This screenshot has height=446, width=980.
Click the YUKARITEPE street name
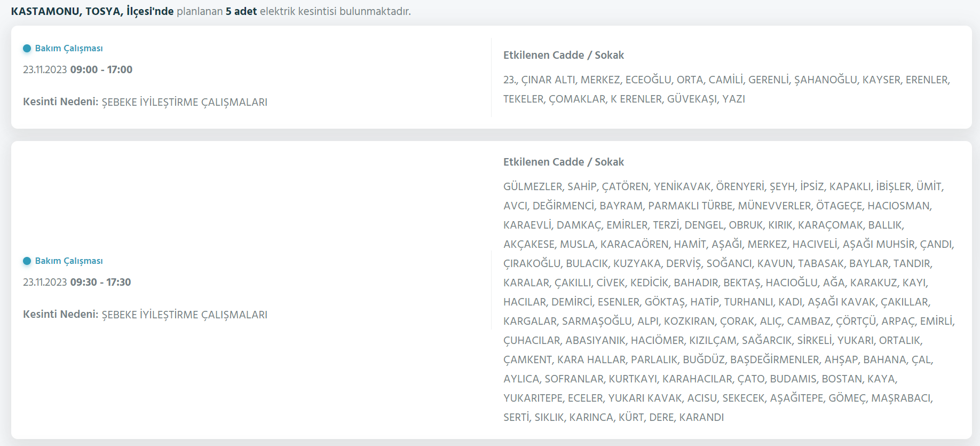(x=533, y=398)
